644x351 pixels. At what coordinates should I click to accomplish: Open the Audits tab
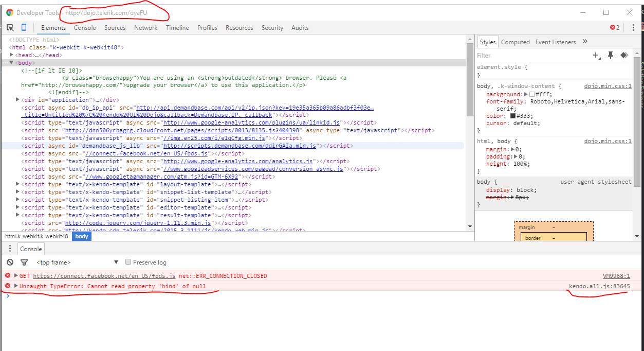pyautogui.click(x=300, y=28)
